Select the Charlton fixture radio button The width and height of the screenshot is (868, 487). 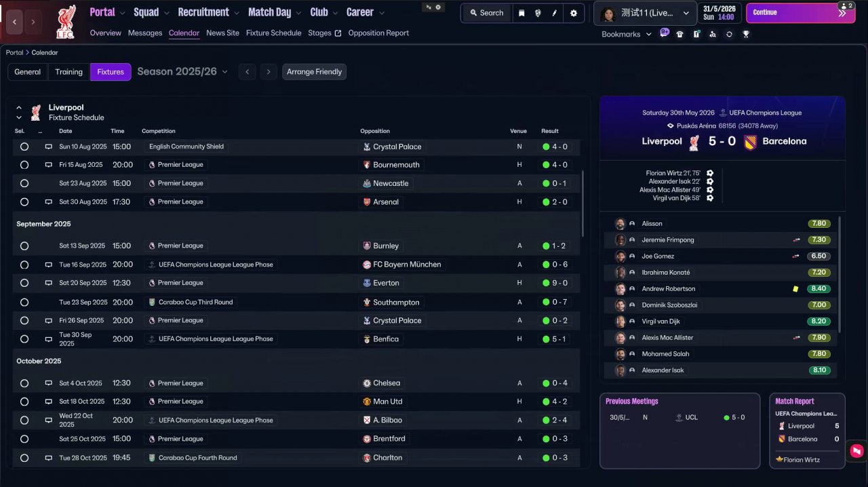[x=24, y=458]
